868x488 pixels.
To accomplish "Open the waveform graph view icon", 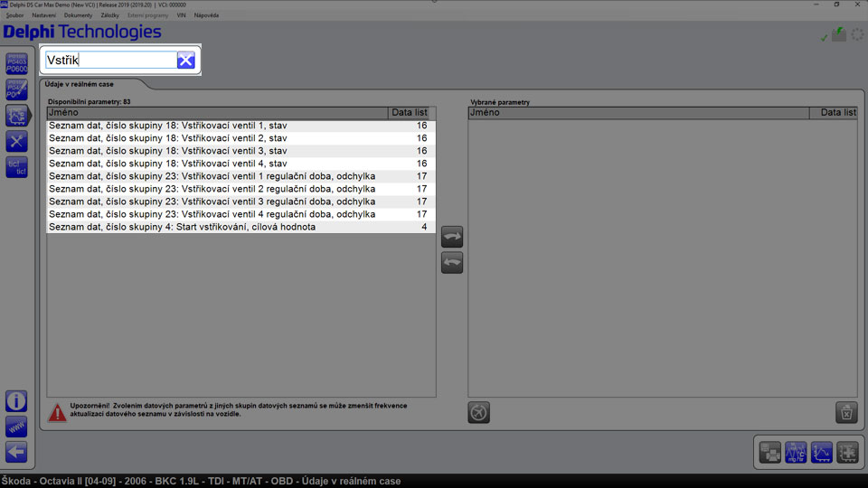I will [796, 452].
